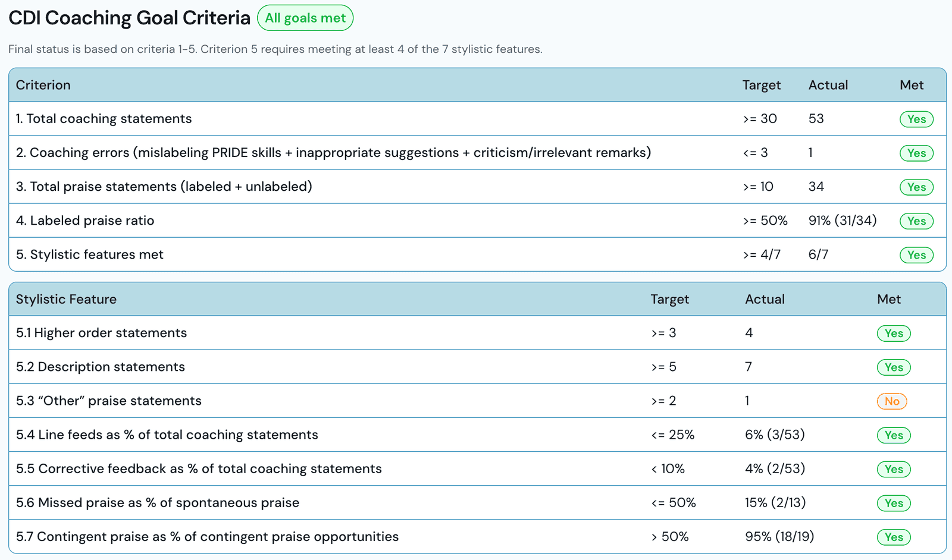Click the Criterion column header
Image resolution: width=952 pixels, height=560 pixels.
(43, 85)
